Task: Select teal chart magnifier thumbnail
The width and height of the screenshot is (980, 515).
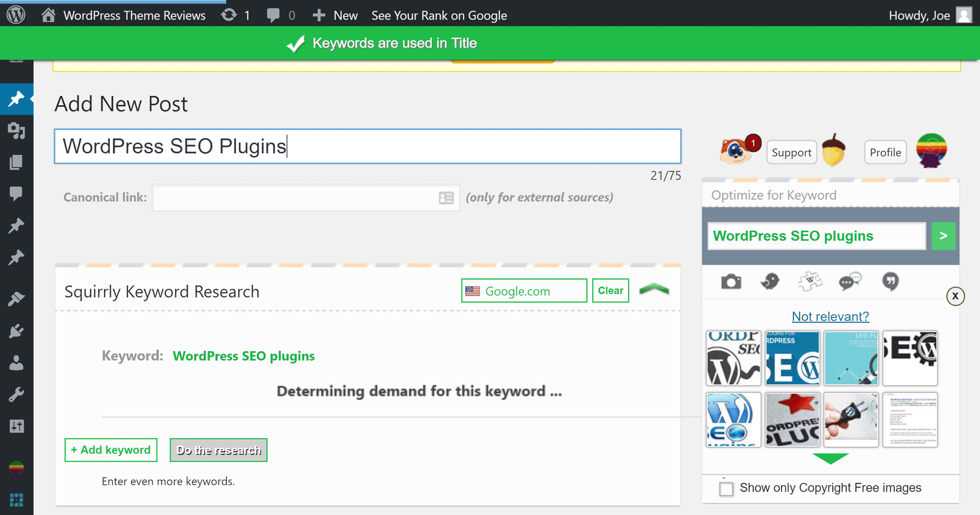Action: click(851, 358)
